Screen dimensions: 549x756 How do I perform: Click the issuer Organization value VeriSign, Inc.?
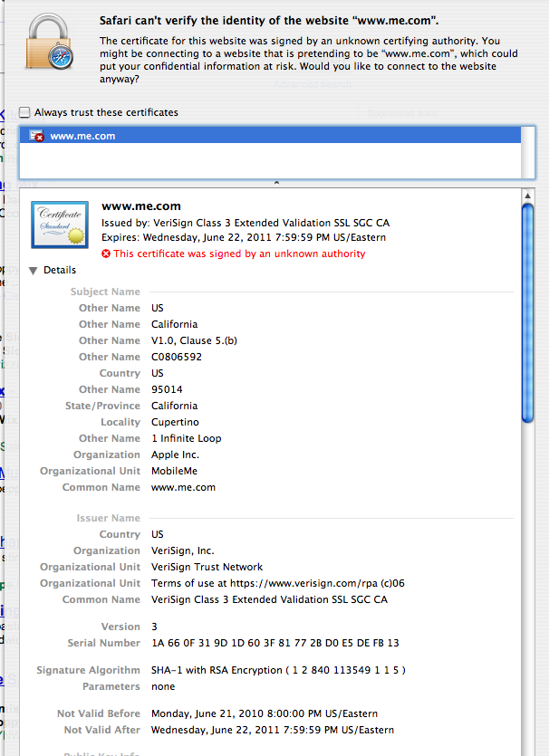tap(183, 550)
